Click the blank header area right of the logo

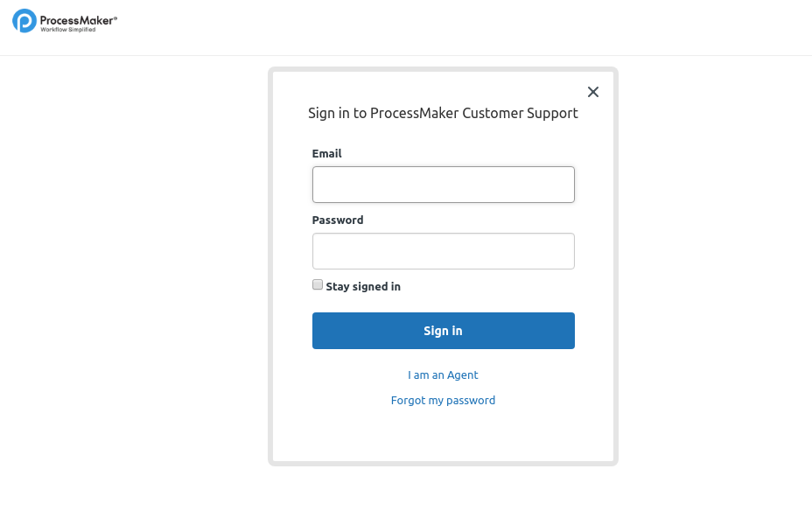(437, 26)
